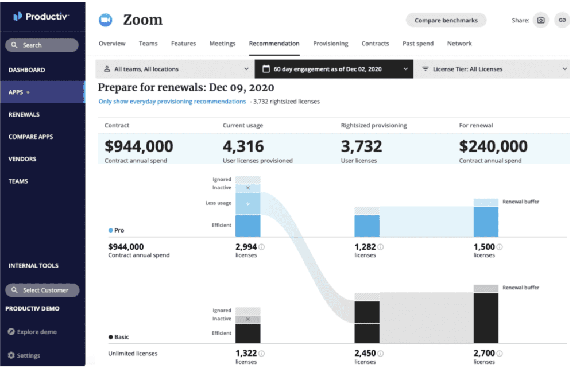588x368 pixels.
Task: Click the Pro rightsized 1,282 bar
Action: pos(367,226)
